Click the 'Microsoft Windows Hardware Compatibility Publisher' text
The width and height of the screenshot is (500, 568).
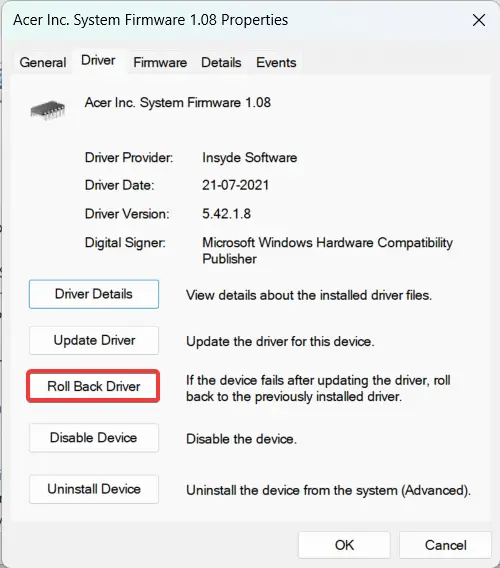tap(327, 251)
